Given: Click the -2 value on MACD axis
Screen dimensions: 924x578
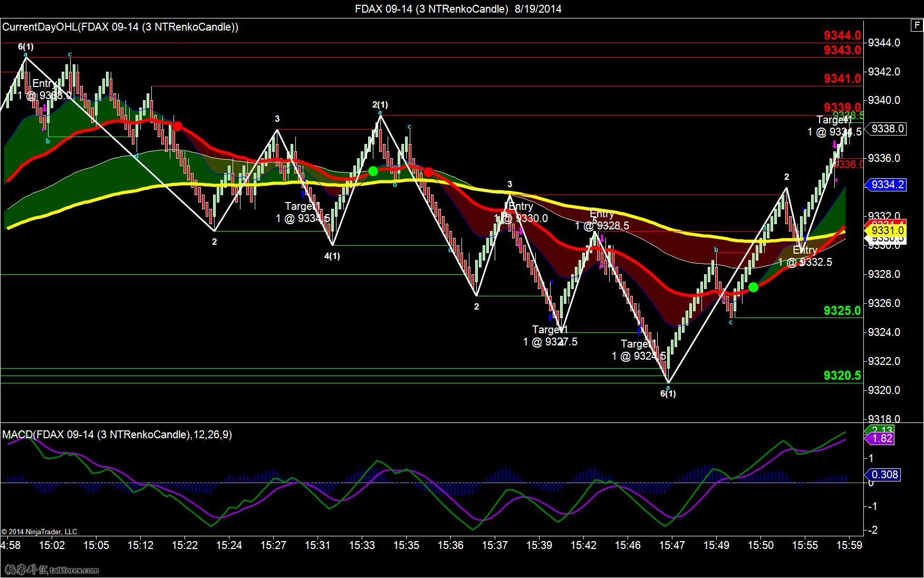Looking at the screenshot, I should pos(873,530).
